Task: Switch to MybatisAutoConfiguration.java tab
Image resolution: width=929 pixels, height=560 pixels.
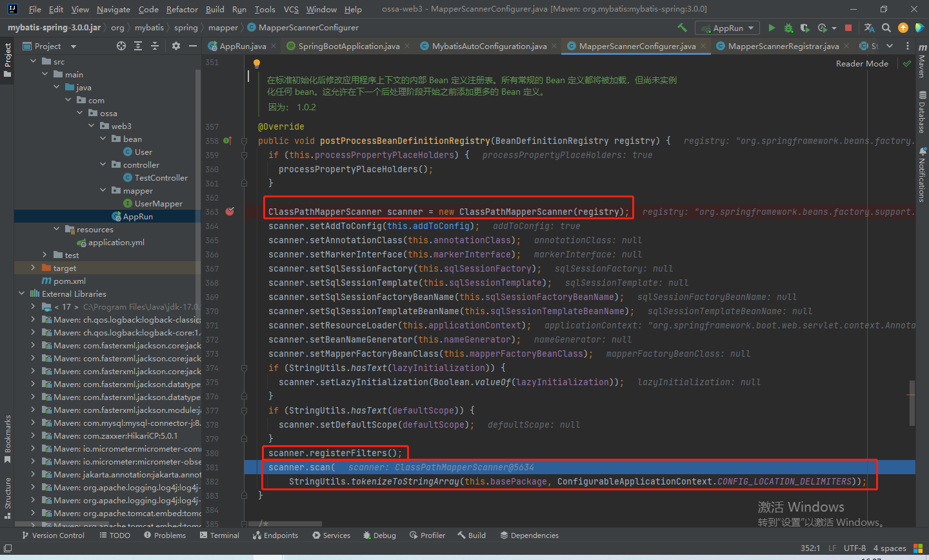Action: [488, 46]
